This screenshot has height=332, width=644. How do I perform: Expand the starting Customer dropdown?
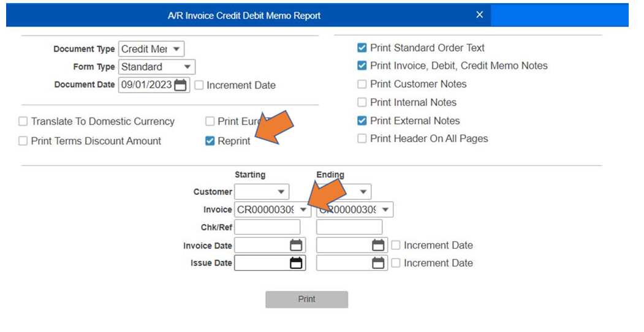pyautogui.click(x=281, y=192)
